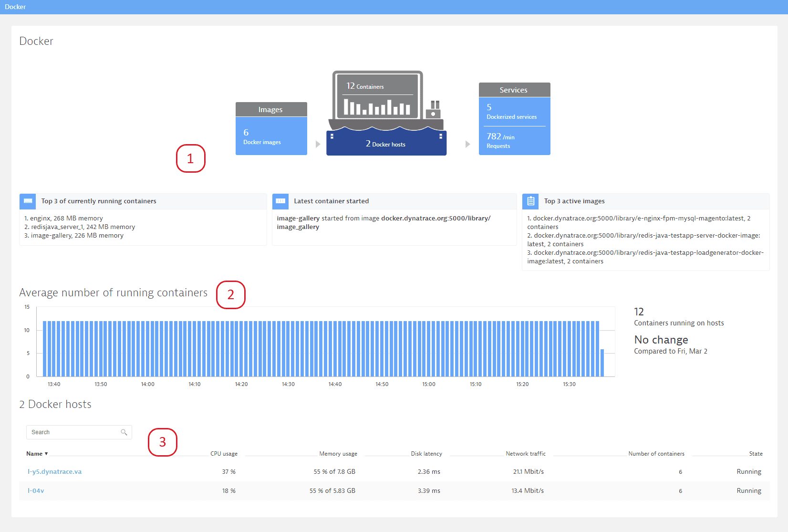Viewport: 788px width, 532px height.
Task: Click the search magnifier icon
Action: click(x=124, y=432)
